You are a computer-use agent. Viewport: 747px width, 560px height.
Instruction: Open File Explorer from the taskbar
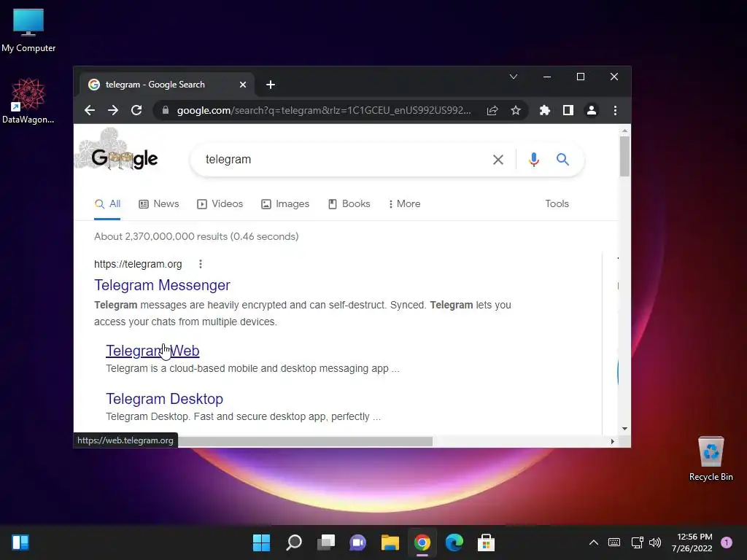(x=390, y=542)
